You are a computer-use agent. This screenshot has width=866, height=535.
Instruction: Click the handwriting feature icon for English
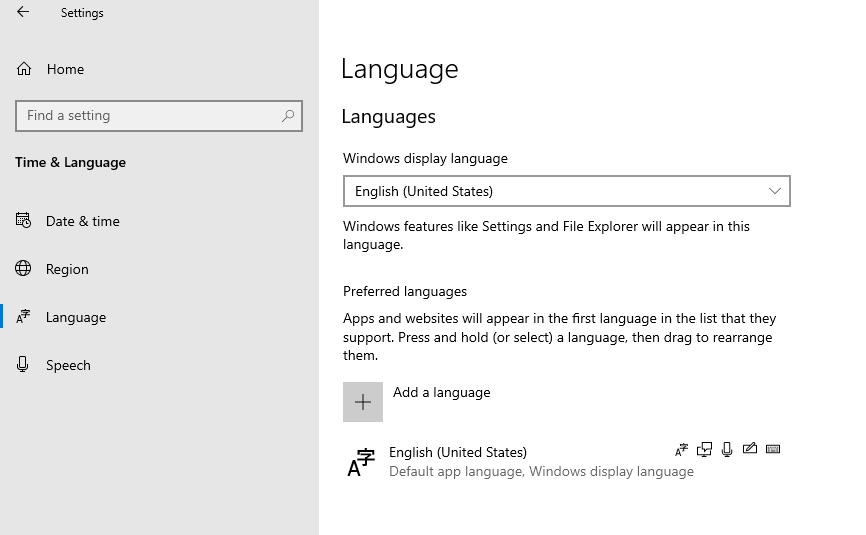coord(749,448)
